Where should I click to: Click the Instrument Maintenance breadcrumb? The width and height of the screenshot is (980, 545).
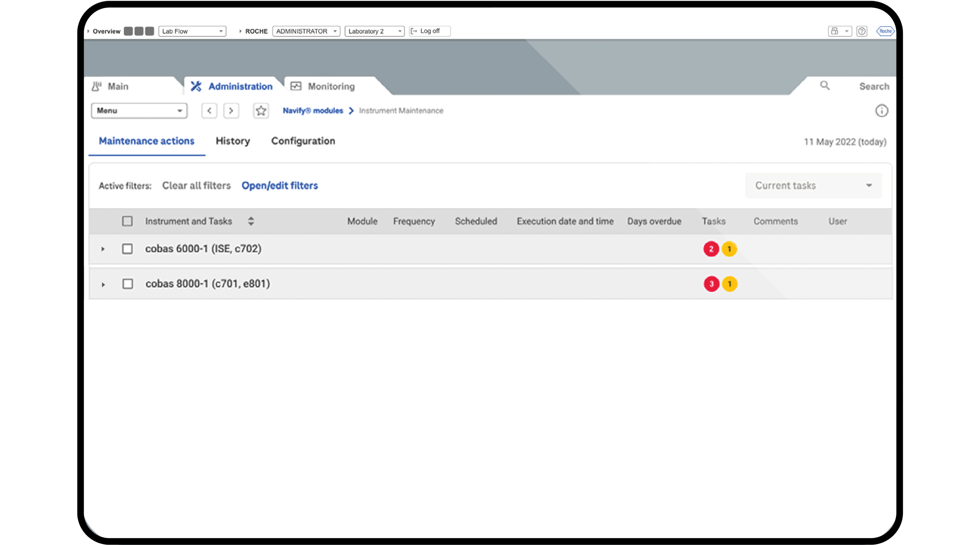click(401, 111)
